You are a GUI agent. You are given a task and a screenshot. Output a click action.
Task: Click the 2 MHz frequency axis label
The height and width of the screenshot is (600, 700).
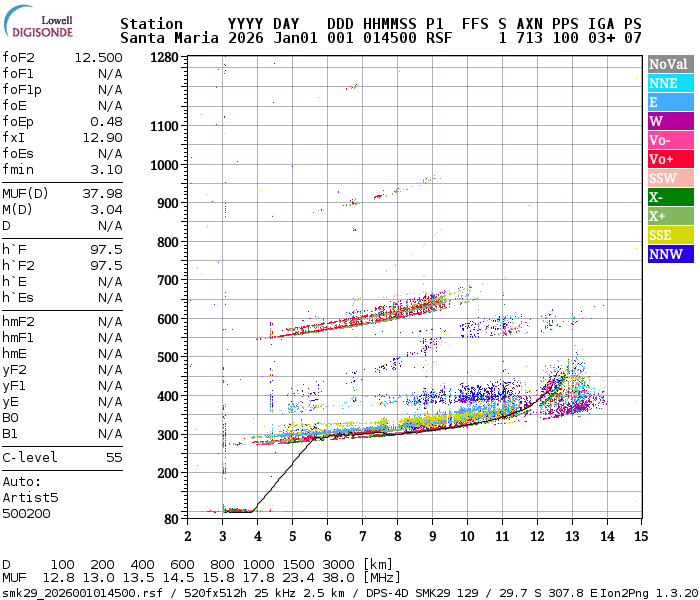[188, 536]
